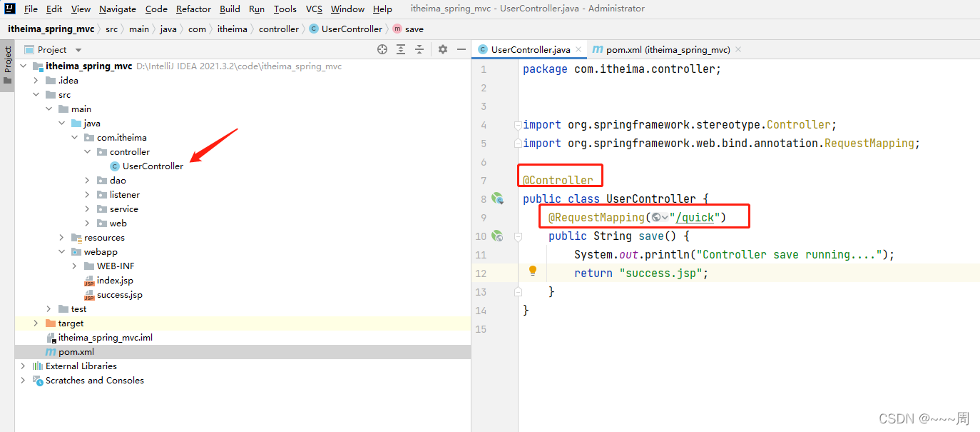Viewport: 980px width, 432px height.
Task: Place cursor in "success.jsp" string
Action: click(x=661, y=273)
